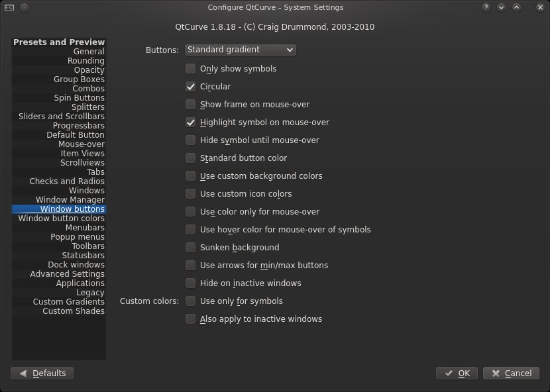
Task: Enable Also apply to inactive windows
Action: pyautogui.click(x=190, y=319)
